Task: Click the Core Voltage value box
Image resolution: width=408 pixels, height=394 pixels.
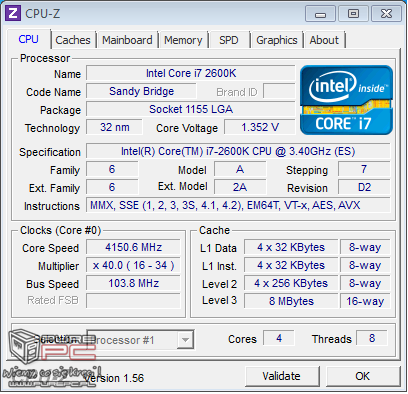Action: [x=260, y=127]
